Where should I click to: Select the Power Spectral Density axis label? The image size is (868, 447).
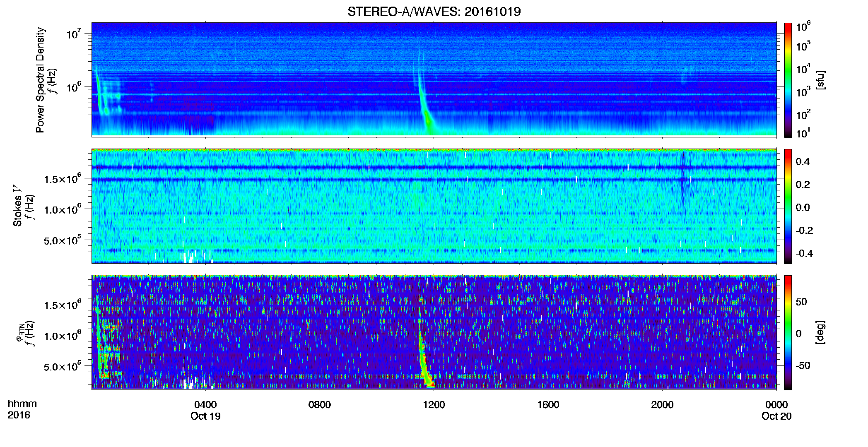pos(40,80)
